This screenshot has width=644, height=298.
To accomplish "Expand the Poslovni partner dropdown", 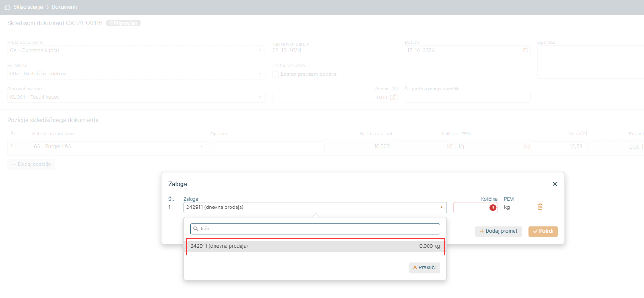I will click(x=136, y=97).
